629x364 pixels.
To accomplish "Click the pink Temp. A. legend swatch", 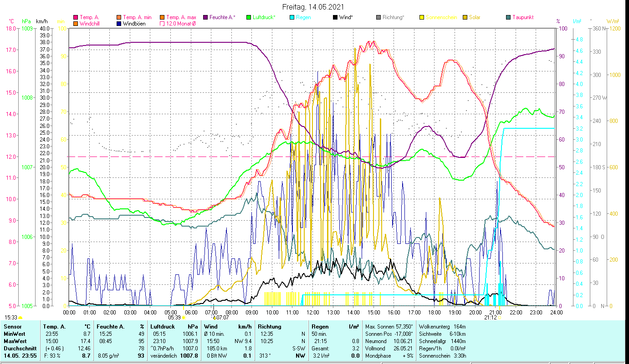I will click(x=76, y=17).
